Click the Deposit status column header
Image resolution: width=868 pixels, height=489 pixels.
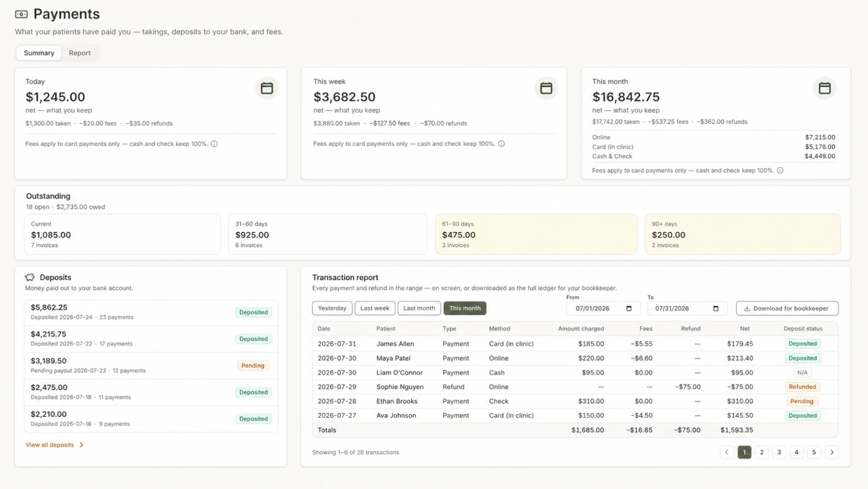coord(803,329)
